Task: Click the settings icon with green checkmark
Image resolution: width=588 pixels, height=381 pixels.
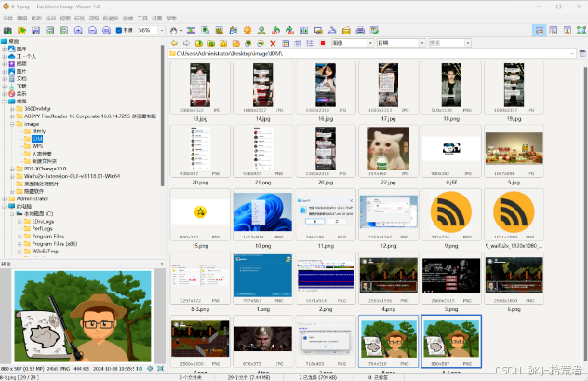Action: (374, 31)
